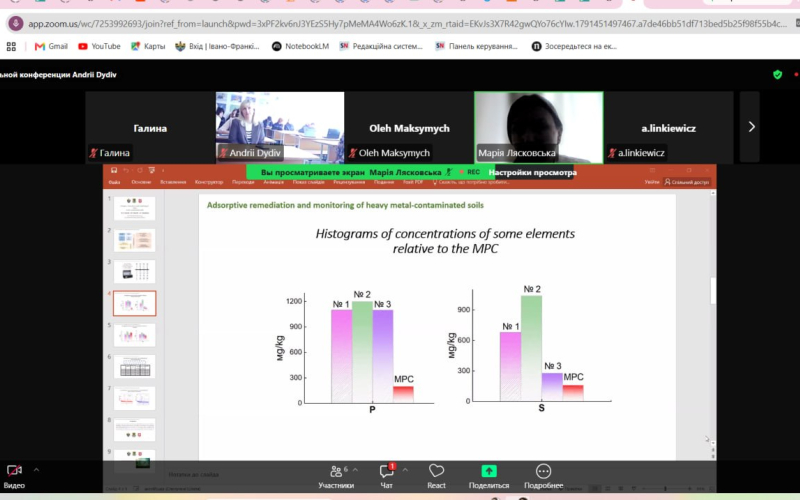The width and height of the screenshot is (800, 500).
Task: Open the Переходи ribbon tab
Action: 243,182
